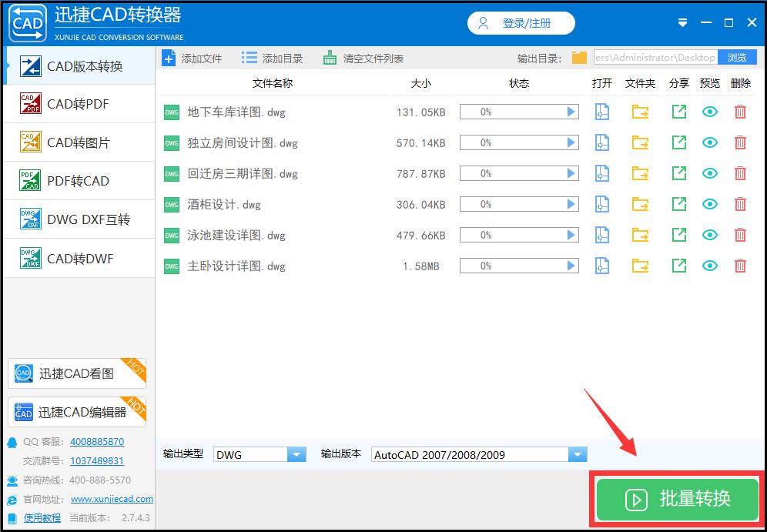This screenshot has width=767, height=532.
Task: Switch to the CAD转PDF tab
Action: [77, 104]
